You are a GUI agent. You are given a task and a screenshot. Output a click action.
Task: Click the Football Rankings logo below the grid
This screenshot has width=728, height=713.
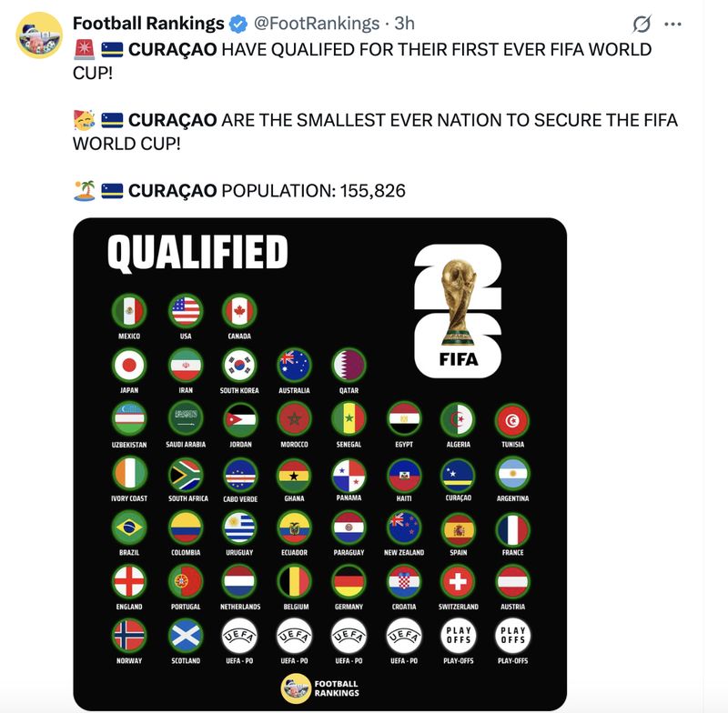pos(320,688)
